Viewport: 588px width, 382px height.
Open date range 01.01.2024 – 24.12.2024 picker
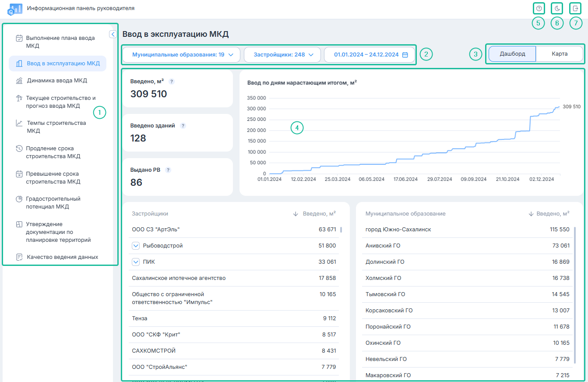pyautogui.click(x=370, y=55)
